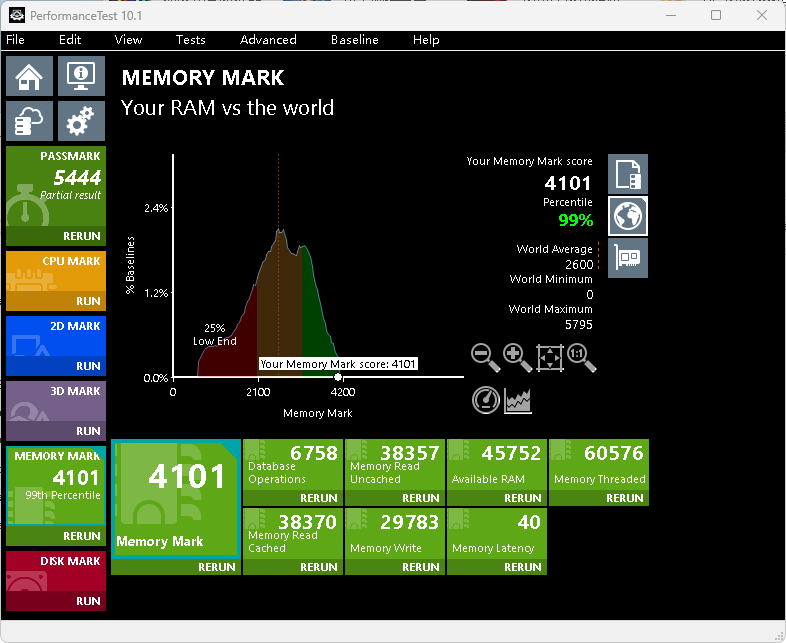This screenshot has height=643, width=786.
Task: Select the PassMark 5444 score tile
Action: coord(56,186)
